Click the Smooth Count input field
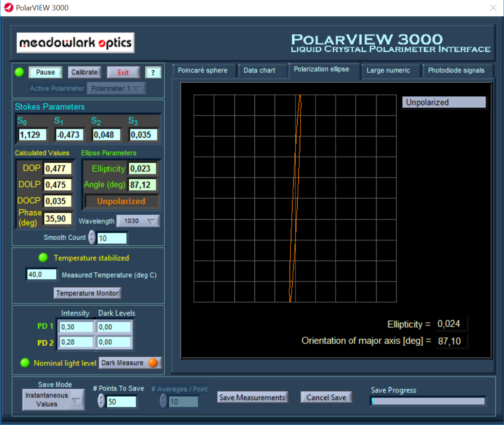The height and width of the screenshot is (425, 504). pos(112,238)
